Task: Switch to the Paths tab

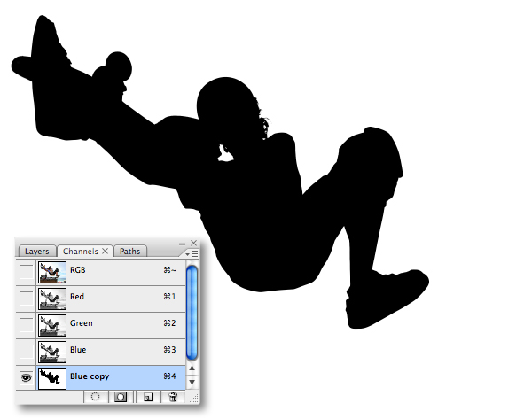Action: (130, 252)
